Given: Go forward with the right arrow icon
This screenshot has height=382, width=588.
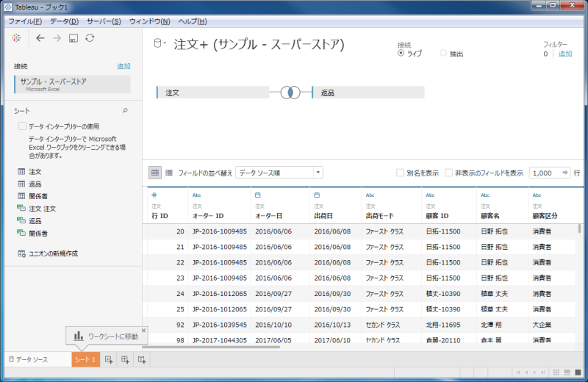Looking at the screenshot, I should point(57,38).
